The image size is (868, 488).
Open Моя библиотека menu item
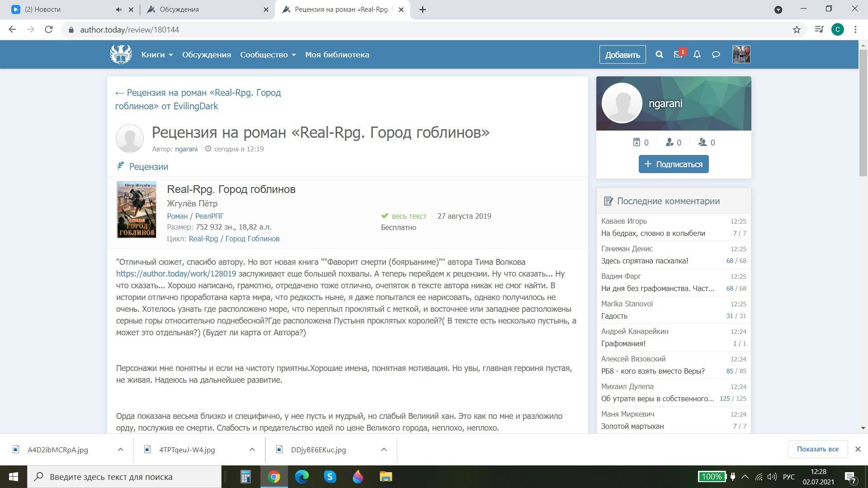(337, 55)
